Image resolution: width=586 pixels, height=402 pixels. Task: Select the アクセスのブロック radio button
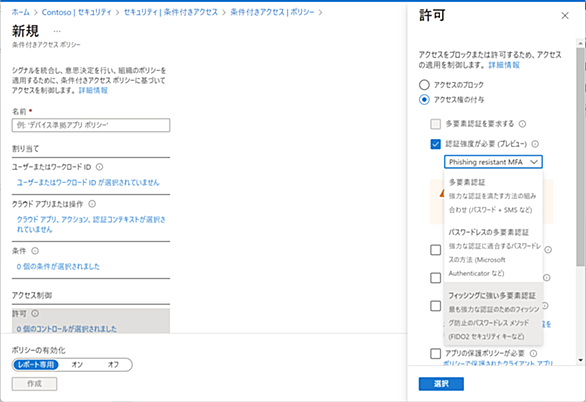click(x=424, y=85)
